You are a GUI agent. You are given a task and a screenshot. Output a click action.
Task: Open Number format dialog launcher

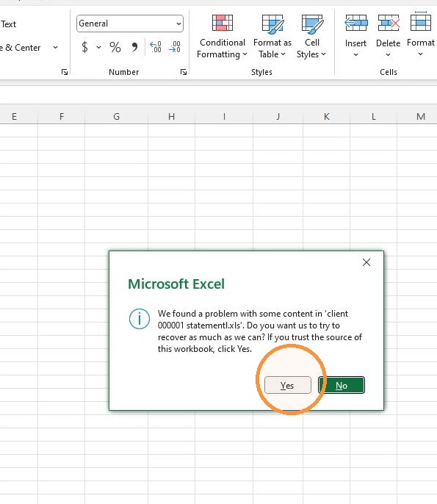tap(183, 72)
